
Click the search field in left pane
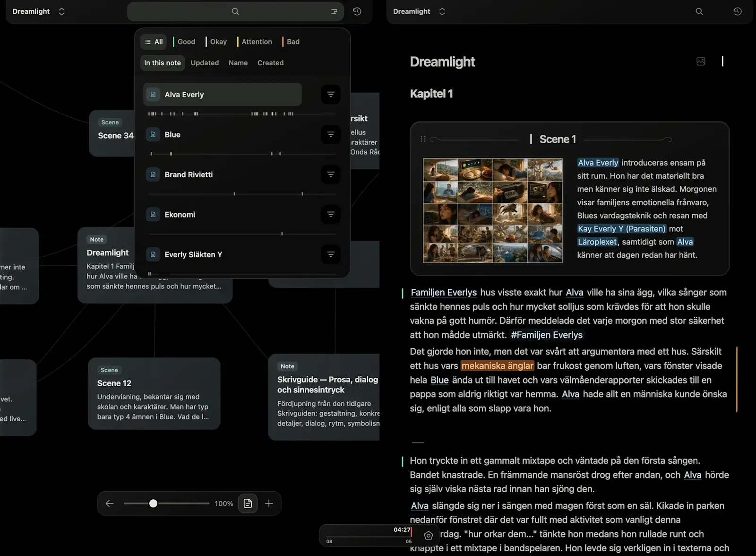point(235,11)
